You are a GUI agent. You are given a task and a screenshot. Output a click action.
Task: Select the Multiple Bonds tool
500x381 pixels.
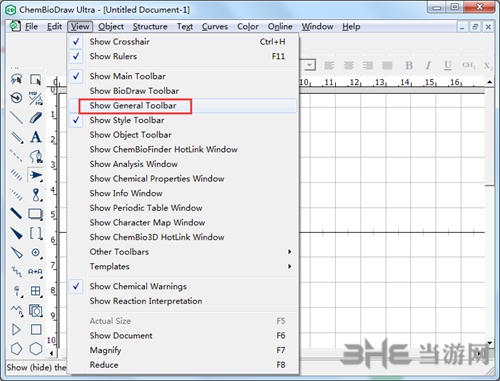[x=16, y=137]
